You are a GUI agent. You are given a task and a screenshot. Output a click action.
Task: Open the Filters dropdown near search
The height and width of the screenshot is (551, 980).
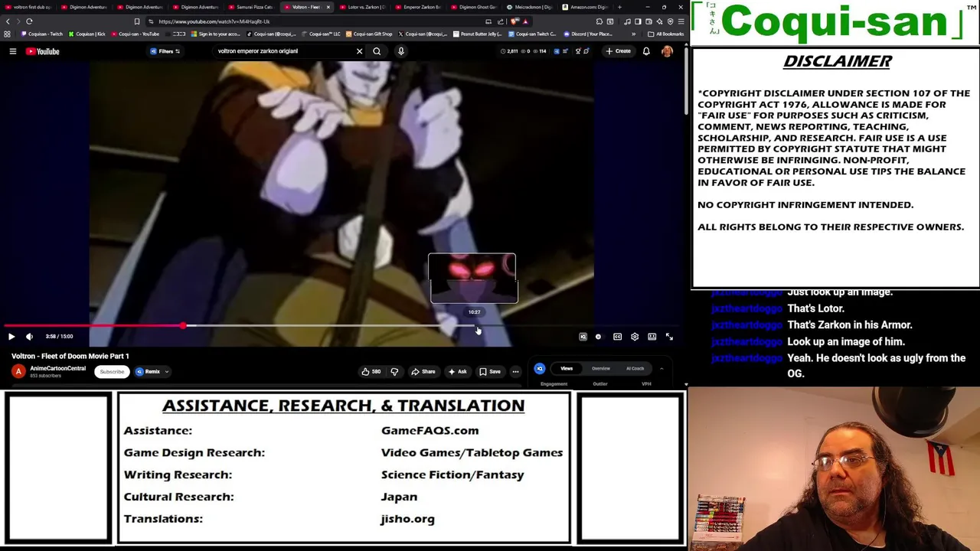(165, 51)
